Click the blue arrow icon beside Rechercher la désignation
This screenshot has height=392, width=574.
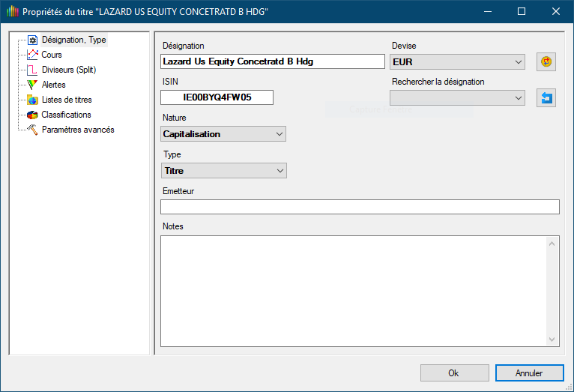(546, 98)
